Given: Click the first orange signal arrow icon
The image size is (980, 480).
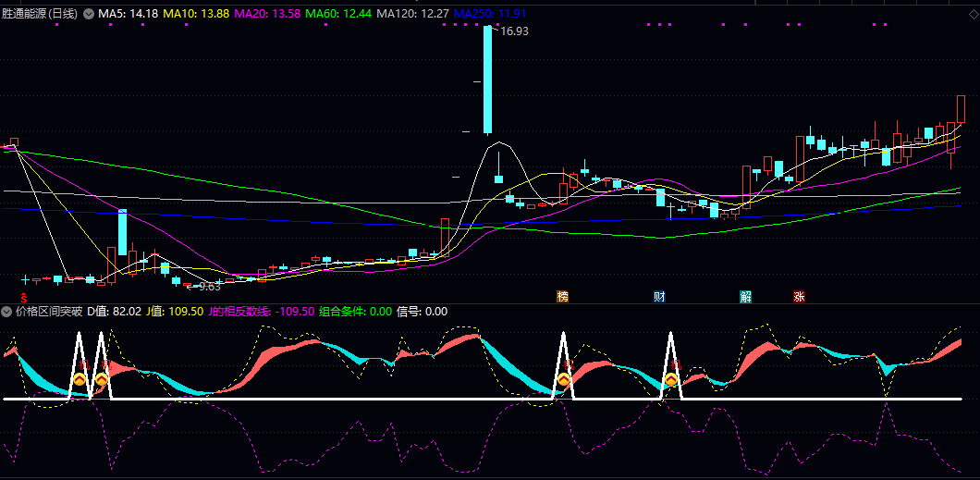Looking at the screenshot, I should tap(80, 379).
